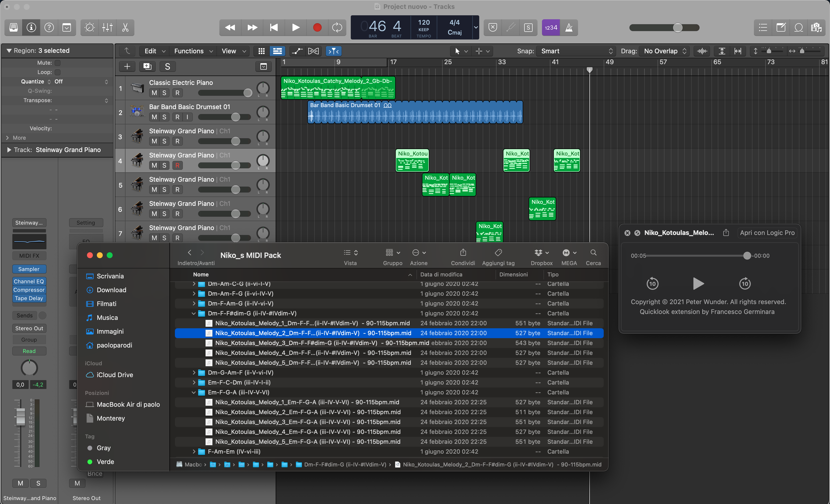Expand the Dm-G-Am-F (ii-V-vi-IV) folder
The height and width of the screenshot is (504, 830).
(194, 373)
